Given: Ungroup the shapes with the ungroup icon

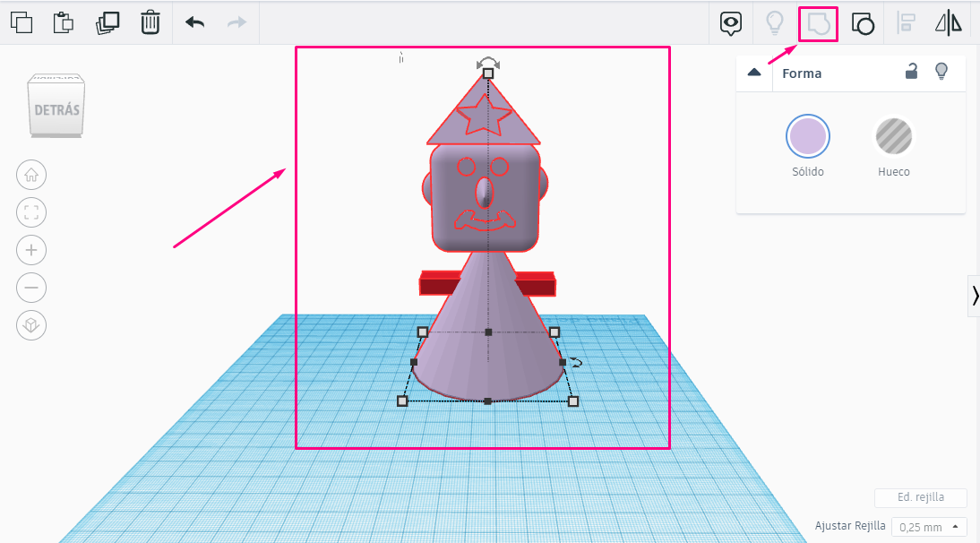Looking at the screenshot, I should tap(864, 24).
